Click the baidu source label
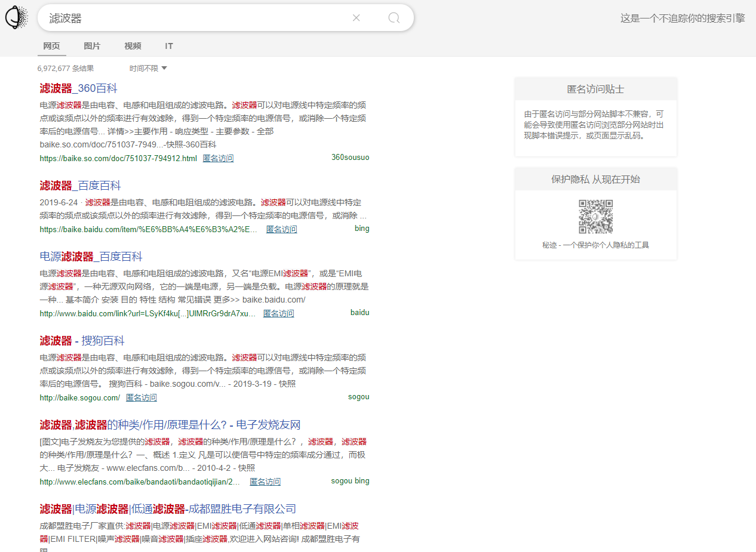Viewport: 756px width, 552px height. 359,313
